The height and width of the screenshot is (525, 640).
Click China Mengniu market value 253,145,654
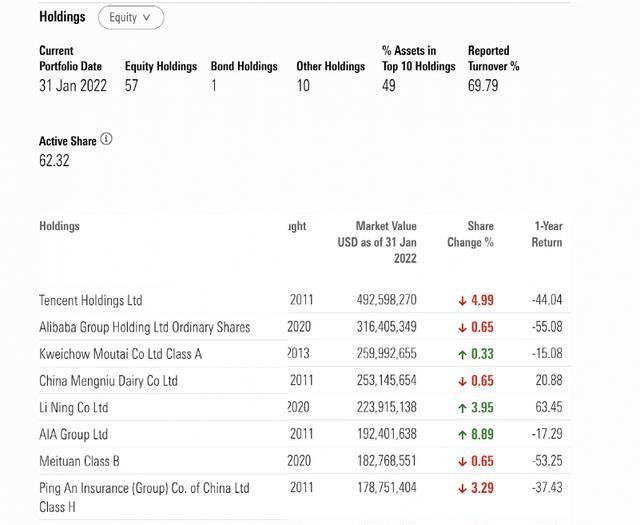tap(387, 380)
